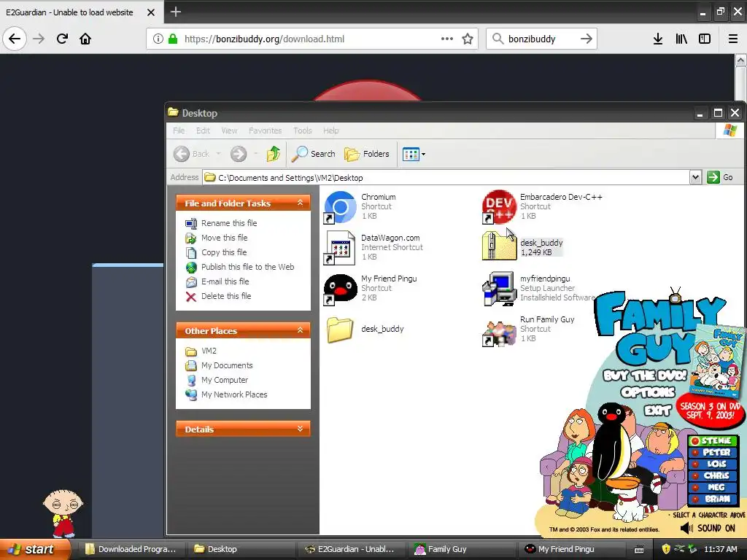
Task: Bookmark this page with the star icon
Action: point(468,39)
